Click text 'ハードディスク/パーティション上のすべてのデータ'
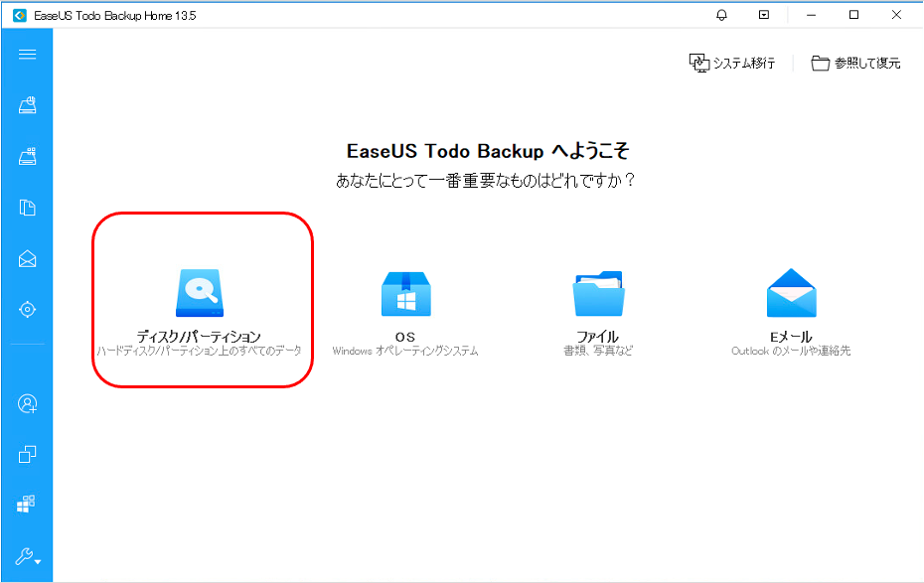 coord(200,351)
